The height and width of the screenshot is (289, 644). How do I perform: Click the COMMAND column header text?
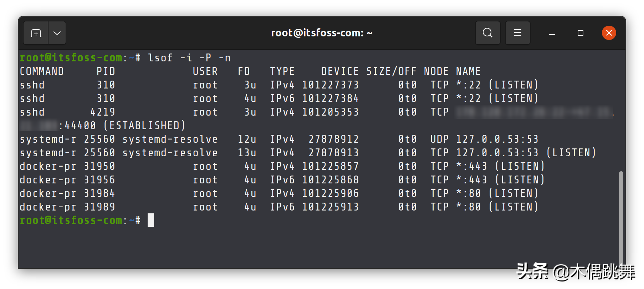[42, 71]
